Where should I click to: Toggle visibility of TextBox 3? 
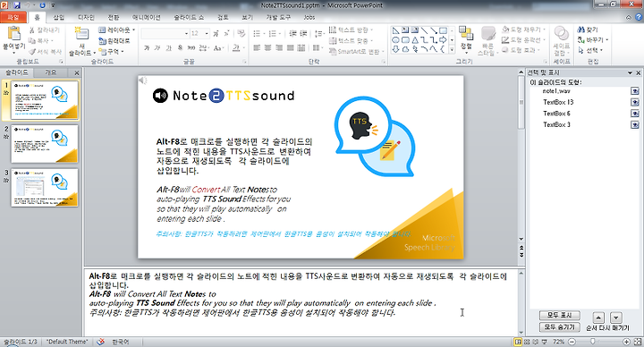(x=634, y=124)
